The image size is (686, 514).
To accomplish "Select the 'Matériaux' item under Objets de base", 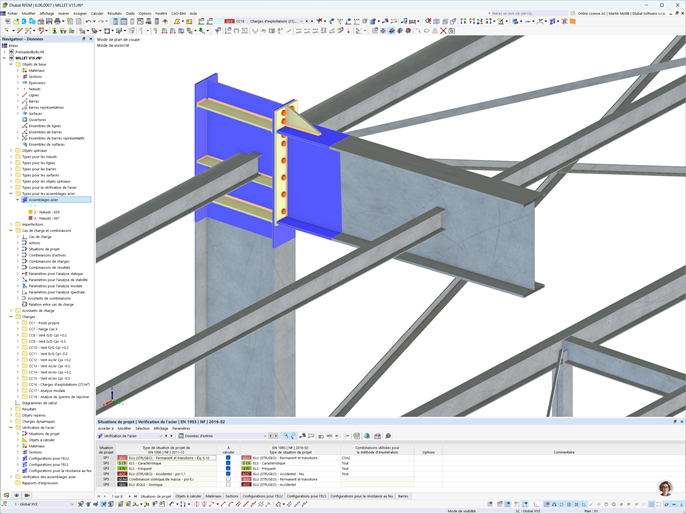I will tap(37, 70).
